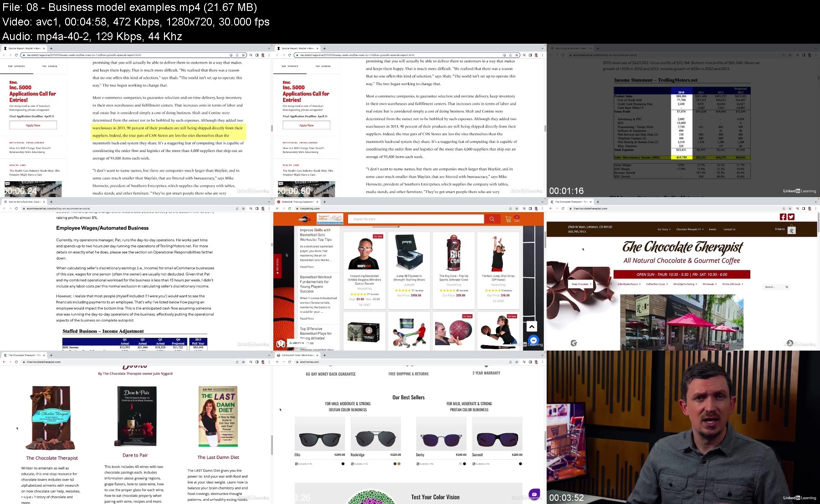
Task: Open the Summit sunglasses thumbnail
Action: pos(497,434)
